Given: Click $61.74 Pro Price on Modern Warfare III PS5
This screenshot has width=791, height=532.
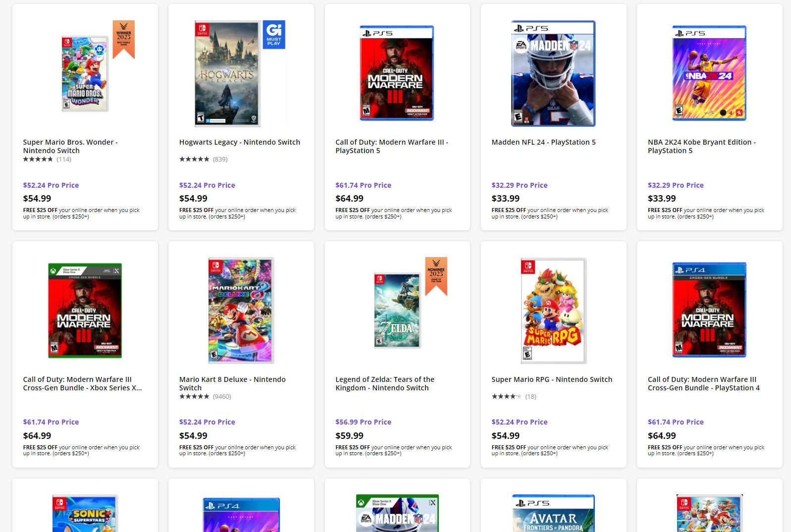Looking at the screenshot, I should click(363, 185).
